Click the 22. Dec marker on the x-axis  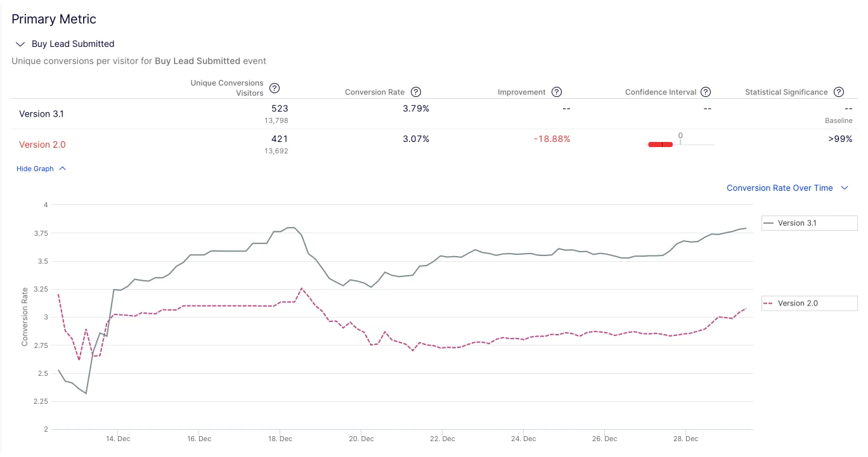(443, 439)
